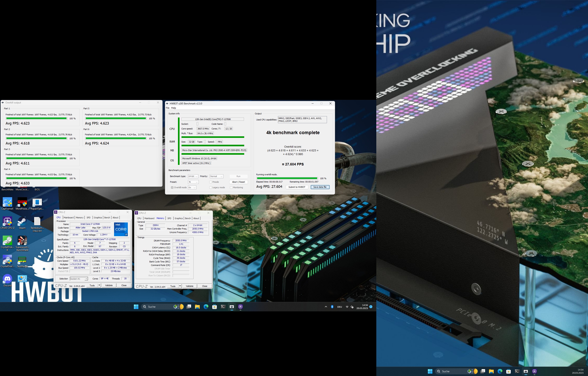Open the File menu in HWBOT x265 Benchmark
This screenshot has width=588, height=376.
coord(168,108)
